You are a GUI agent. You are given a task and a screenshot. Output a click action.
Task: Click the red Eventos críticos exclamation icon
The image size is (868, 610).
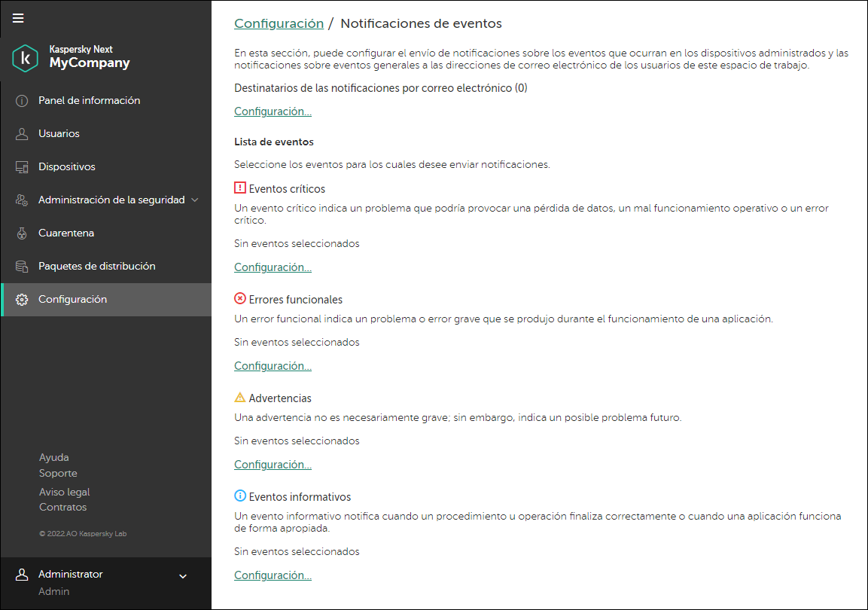click(239, 188)
